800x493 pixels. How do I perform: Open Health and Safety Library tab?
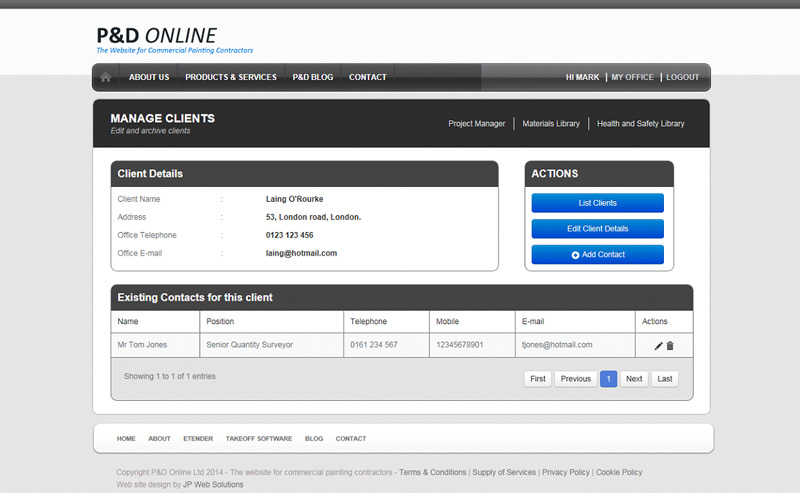tap(641, 124)
